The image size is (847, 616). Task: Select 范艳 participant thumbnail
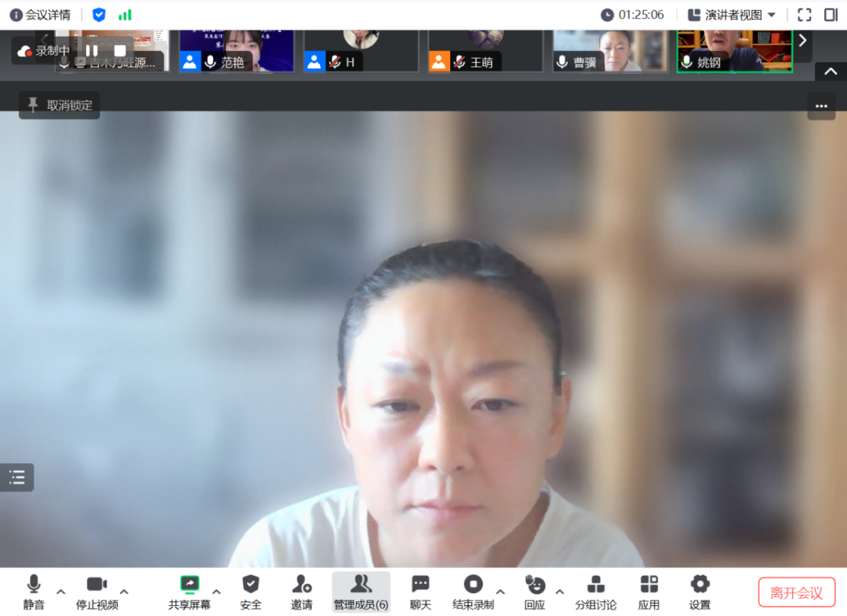(237, 51)
